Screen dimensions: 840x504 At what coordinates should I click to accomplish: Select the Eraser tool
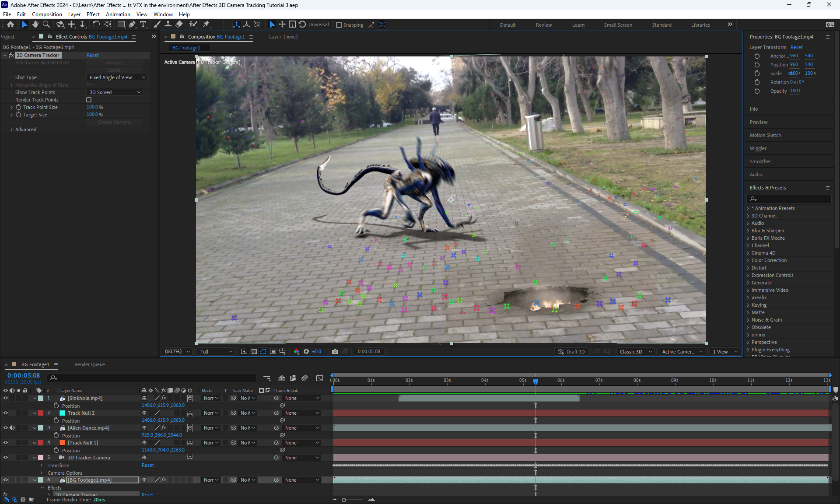179,24
